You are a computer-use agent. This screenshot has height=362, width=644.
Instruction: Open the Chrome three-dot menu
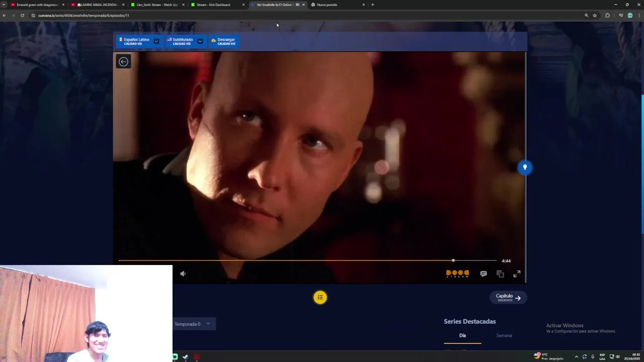coord(639,16)
